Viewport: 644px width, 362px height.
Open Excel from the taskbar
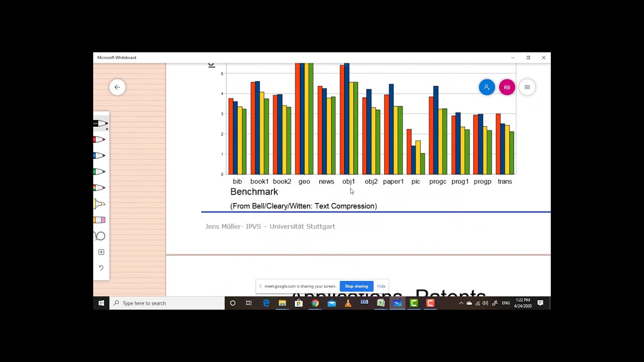pos(381,303)
